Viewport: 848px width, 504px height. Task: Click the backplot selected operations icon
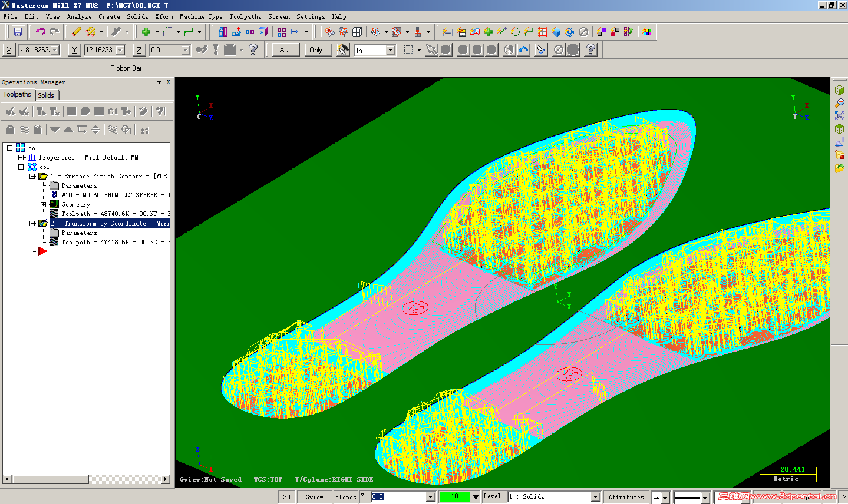tap(71, 111)
